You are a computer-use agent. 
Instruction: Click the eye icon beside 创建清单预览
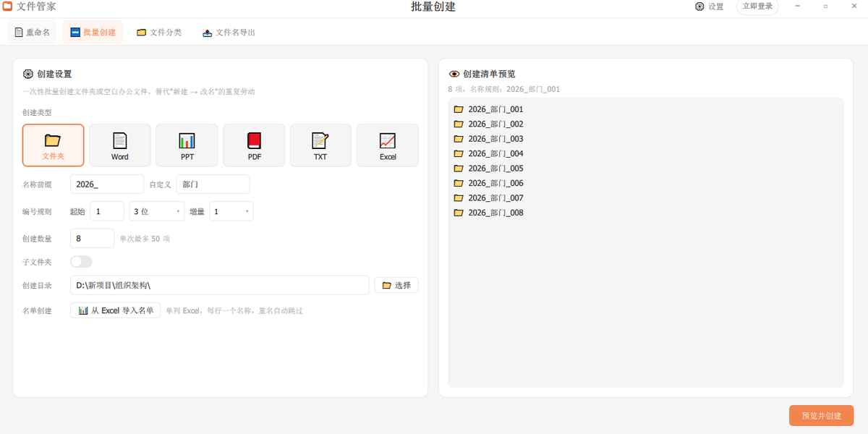[454, 74]
